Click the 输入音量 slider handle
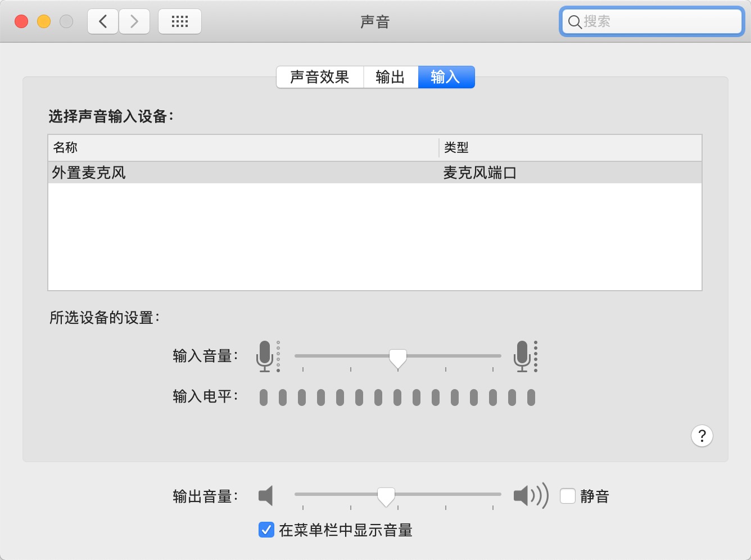Image resolution: width=751 pixels, height=560 pixels. [x=398, y=357]
